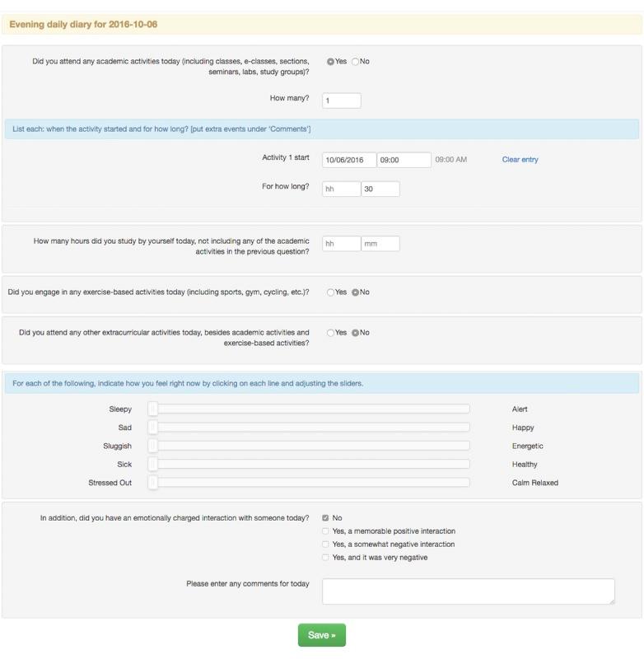Click the Activity 1 start date field

(x=349, y=160)
